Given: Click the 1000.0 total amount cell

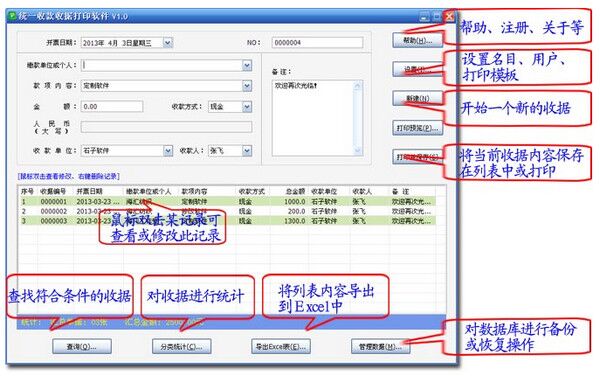Looking at the screenshot, I should [x=294, y=201].
